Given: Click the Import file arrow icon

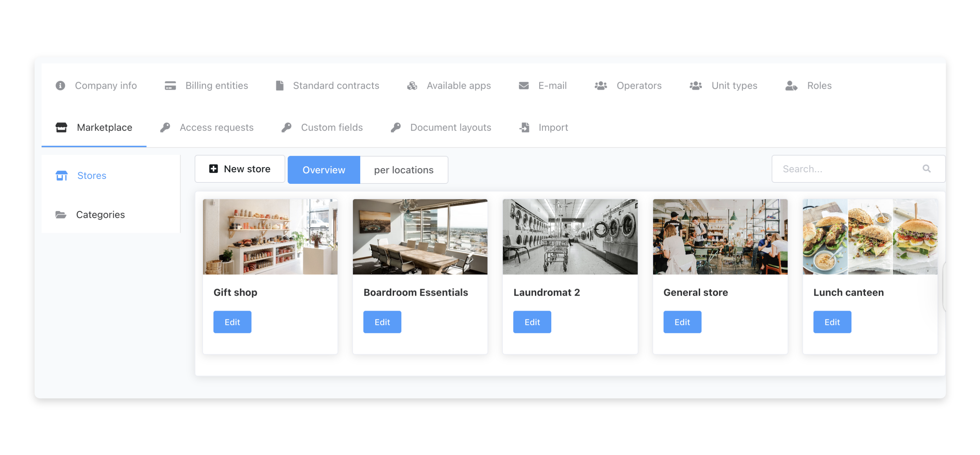Looking at the screenshot, I should [524, 128].
